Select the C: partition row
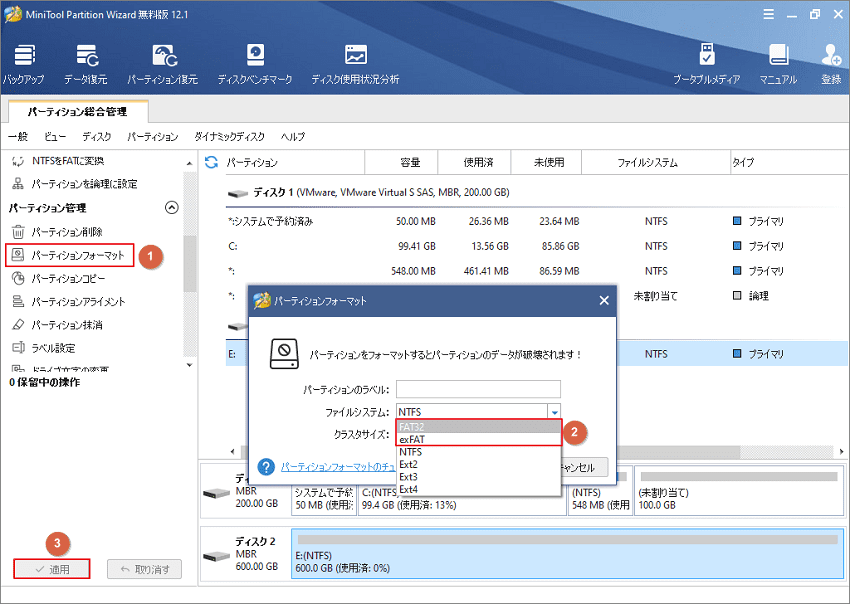 (536, 246)
